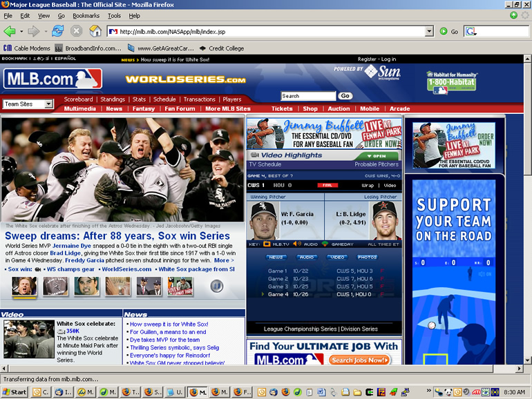Open the Probable Pitchers link
The width and height of the screenshot is (532, 399).
377,164
